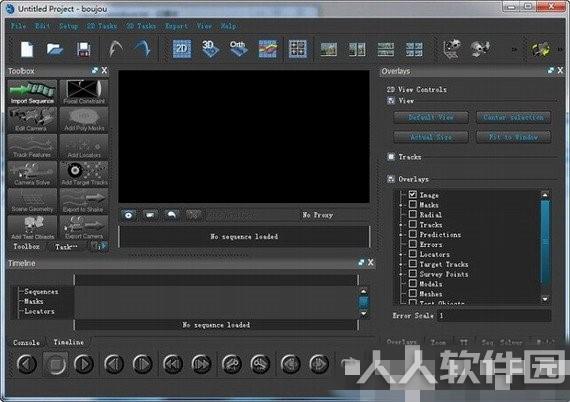This screenshot has width=570, height=402.
Task: Switch to the 3D view icon
Action: [210, 49]
